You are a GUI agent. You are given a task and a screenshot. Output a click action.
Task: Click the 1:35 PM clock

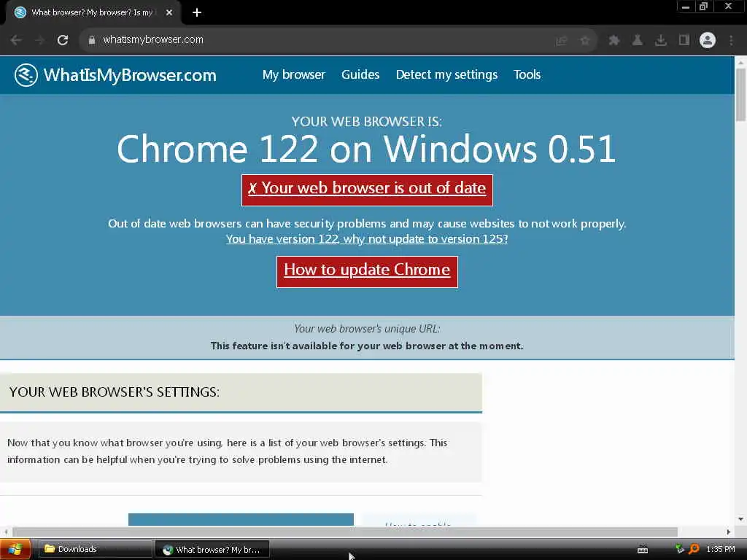pyautogui.click(x=720, y=550)
